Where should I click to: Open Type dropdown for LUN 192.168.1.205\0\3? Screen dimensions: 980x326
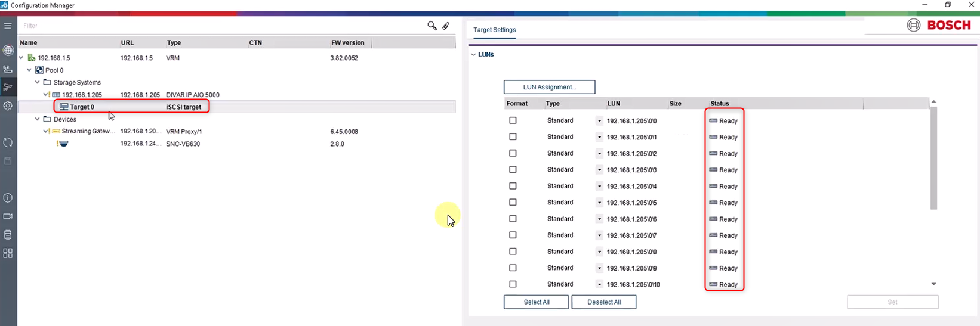(x=599, y=170)
